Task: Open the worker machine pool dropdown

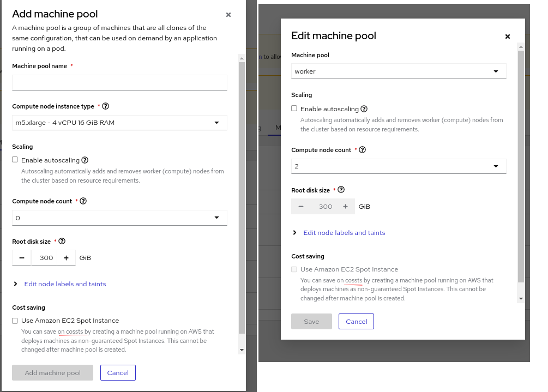Action: [399, 71]
